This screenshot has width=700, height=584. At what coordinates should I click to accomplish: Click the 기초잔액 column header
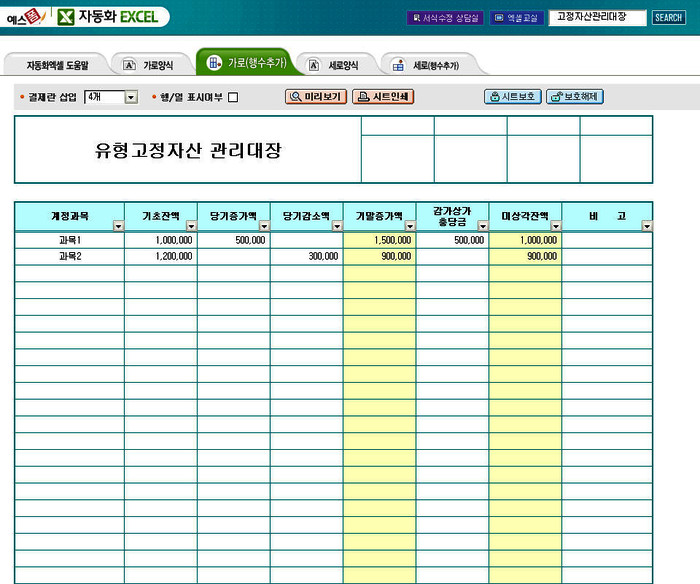(x=161, y=217)
